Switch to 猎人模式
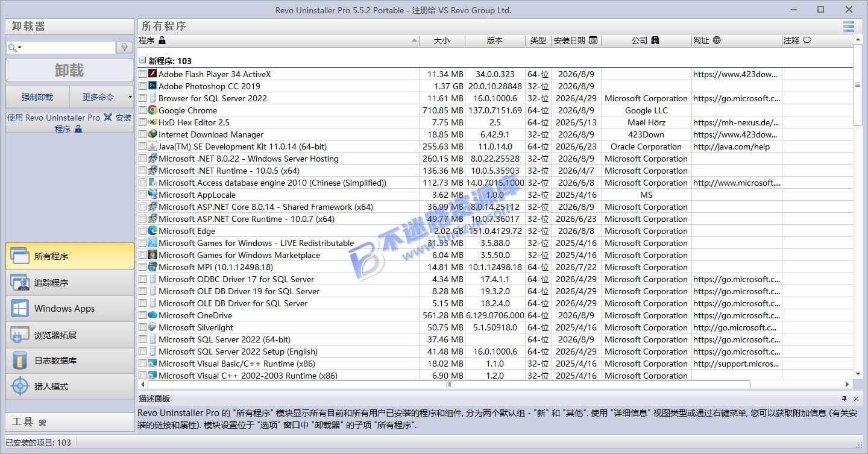The width and height of the screenshot is (868, 454). (x=69, y=386)
